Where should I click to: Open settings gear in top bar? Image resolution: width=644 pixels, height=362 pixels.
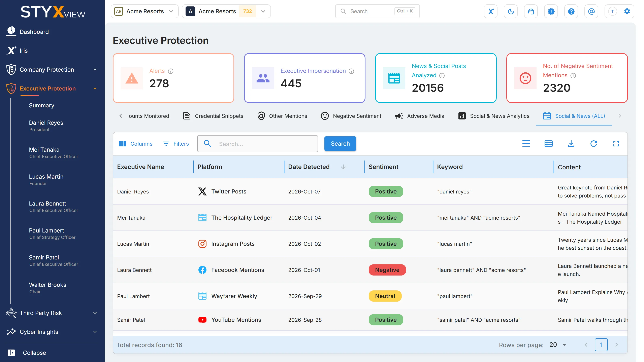click(x=627, y=11)
